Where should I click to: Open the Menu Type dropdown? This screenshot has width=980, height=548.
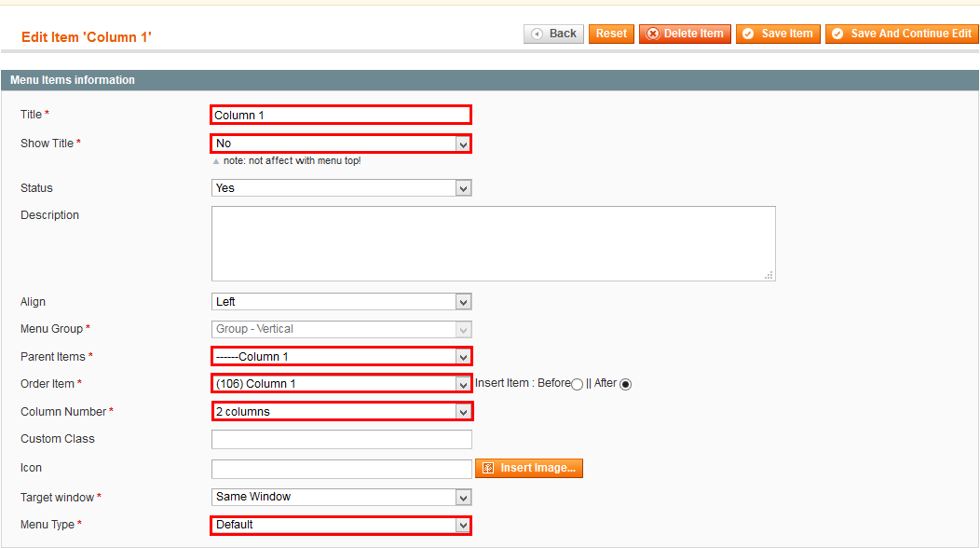pos(341,525)
